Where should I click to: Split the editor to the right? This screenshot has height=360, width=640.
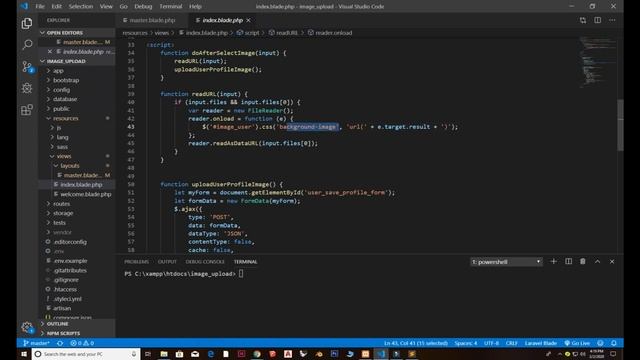[597, 20]
